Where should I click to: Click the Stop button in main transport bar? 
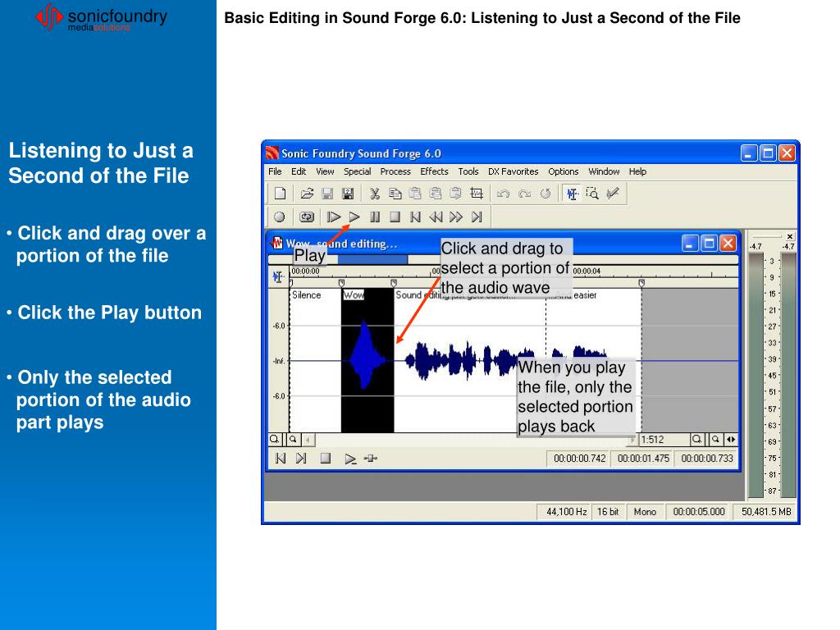tap(395, 217)
